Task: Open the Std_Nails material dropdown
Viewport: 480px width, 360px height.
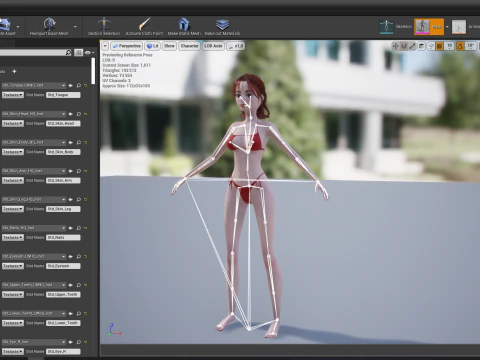Action: coord(33,228)
